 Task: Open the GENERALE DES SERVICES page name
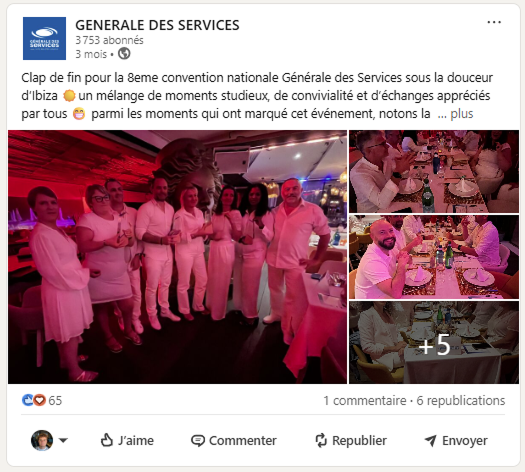(x=157, y=25)
